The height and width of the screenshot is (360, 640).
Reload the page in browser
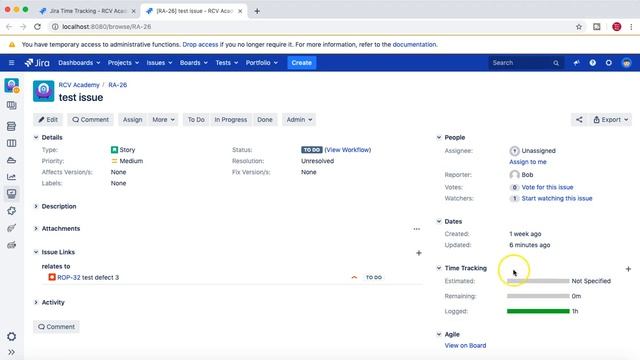[37, 27]
